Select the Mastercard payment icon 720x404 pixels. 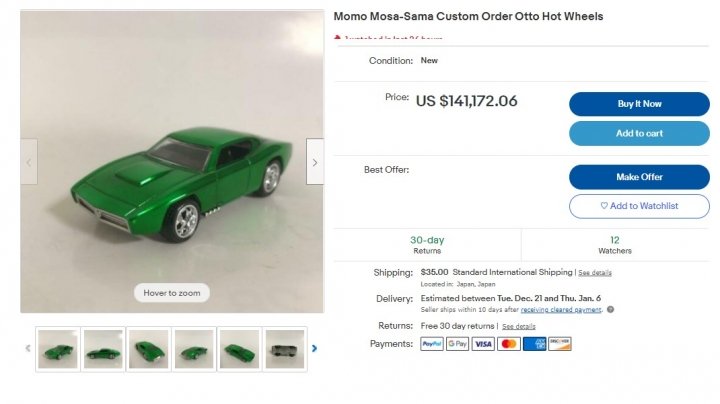point(509,344)
